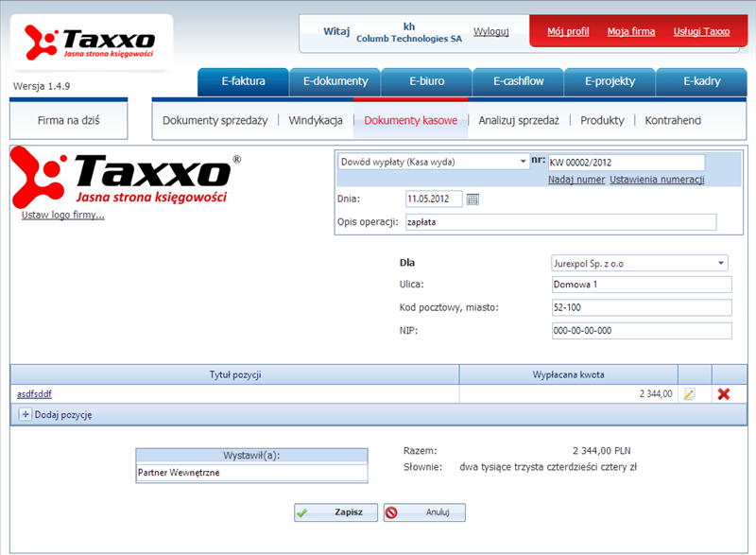Go to Produkty section

(602, 120)
